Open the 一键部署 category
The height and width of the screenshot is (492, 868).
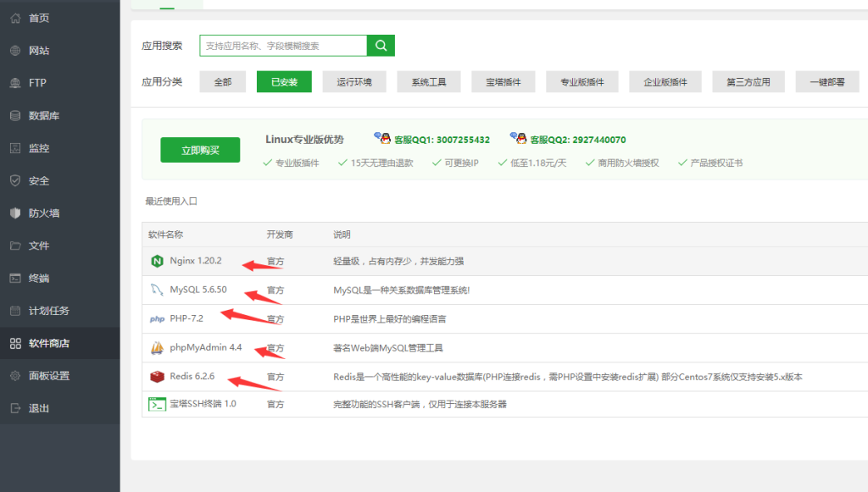[x=824, y=81]
